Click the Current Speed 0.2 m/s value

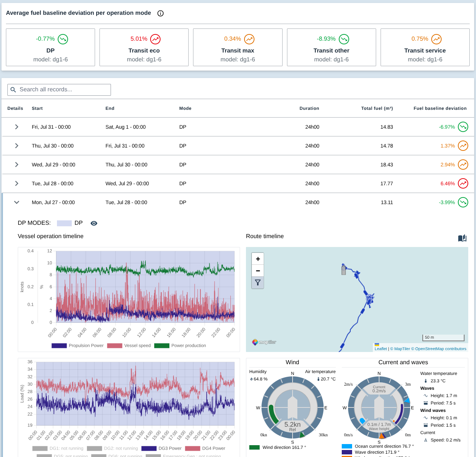[x=446, y=440]
